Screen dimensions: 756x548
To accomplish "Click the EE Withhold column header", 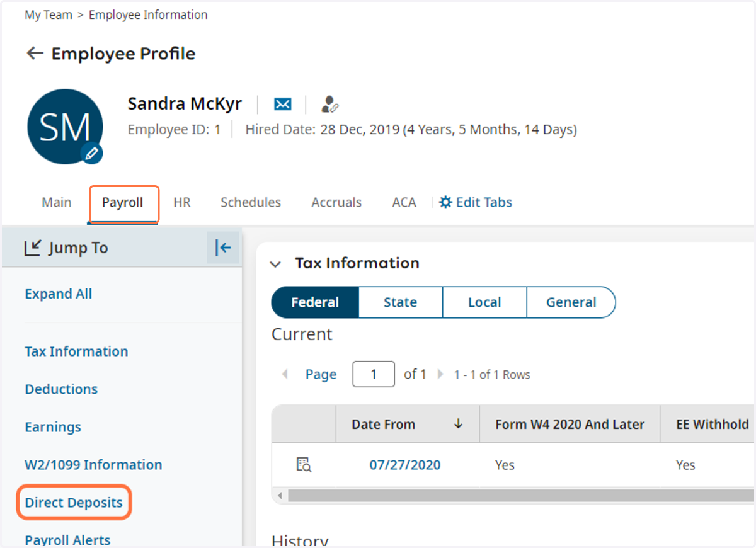I will click(707, 424).
